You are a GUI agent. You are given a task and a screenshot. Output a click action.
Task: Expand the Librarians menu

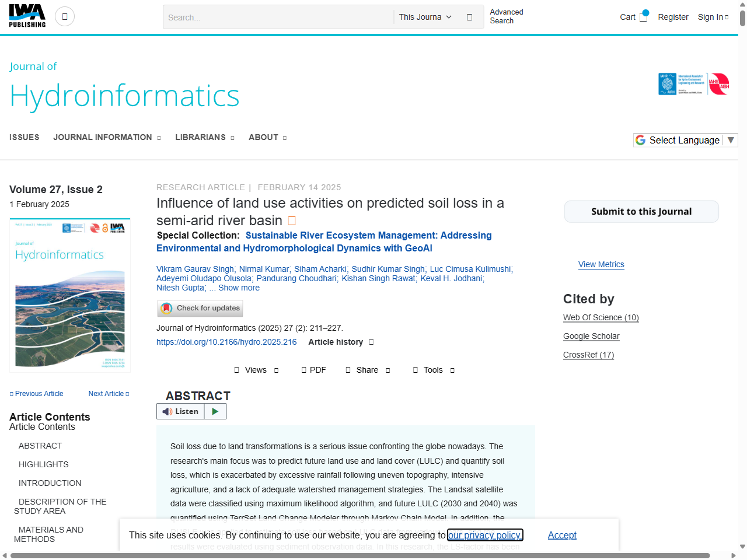205,137
